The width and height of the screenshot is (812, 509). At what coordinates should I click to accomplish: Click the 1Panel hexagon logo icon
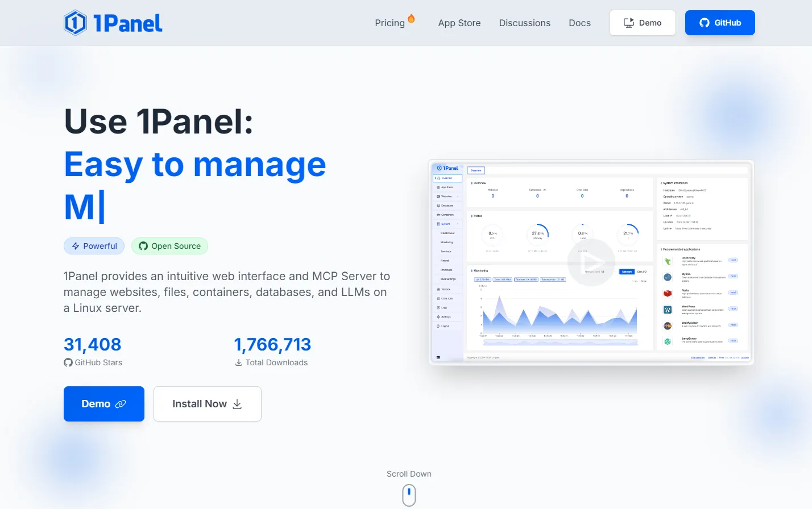pyautogui.click(x=75, y=23)
